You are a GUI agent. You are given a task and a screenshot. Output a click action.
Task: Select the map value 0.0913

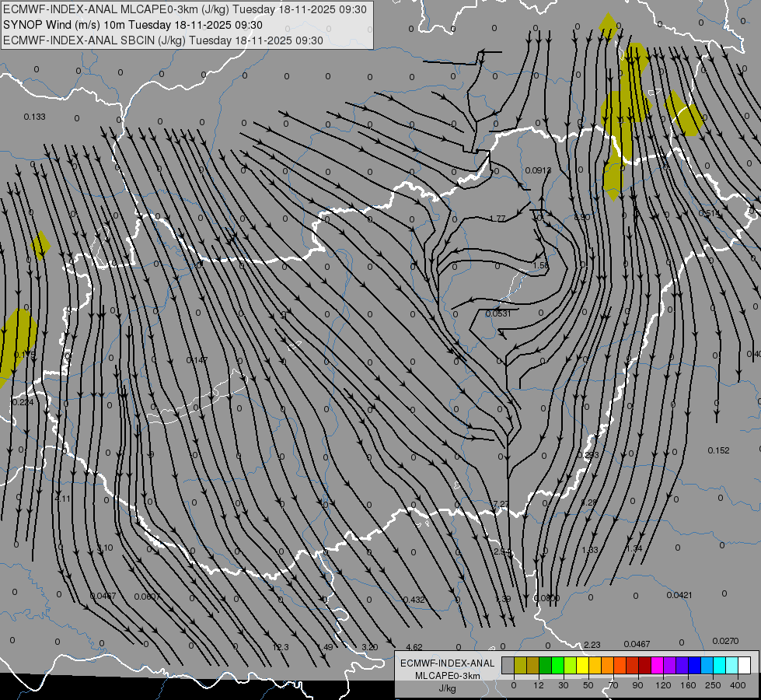(x=538, y=170)
